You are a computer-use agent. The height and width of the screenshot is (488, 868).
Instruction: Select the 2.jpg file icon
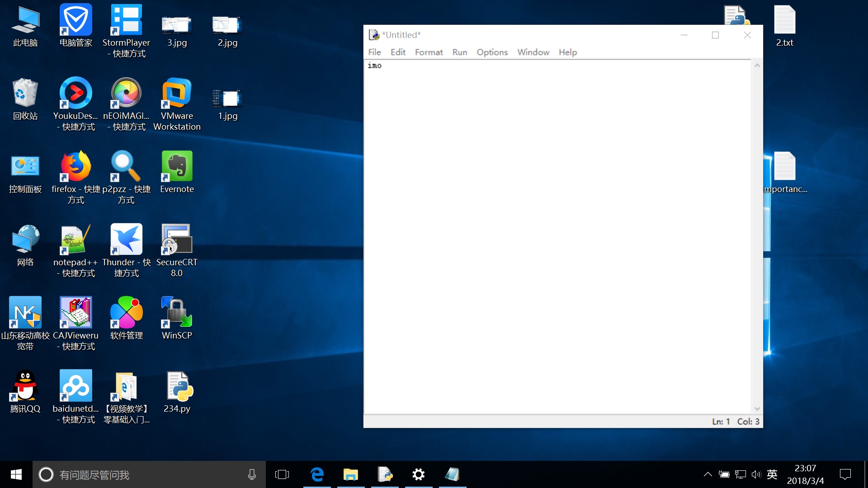(x=227, y=31)
